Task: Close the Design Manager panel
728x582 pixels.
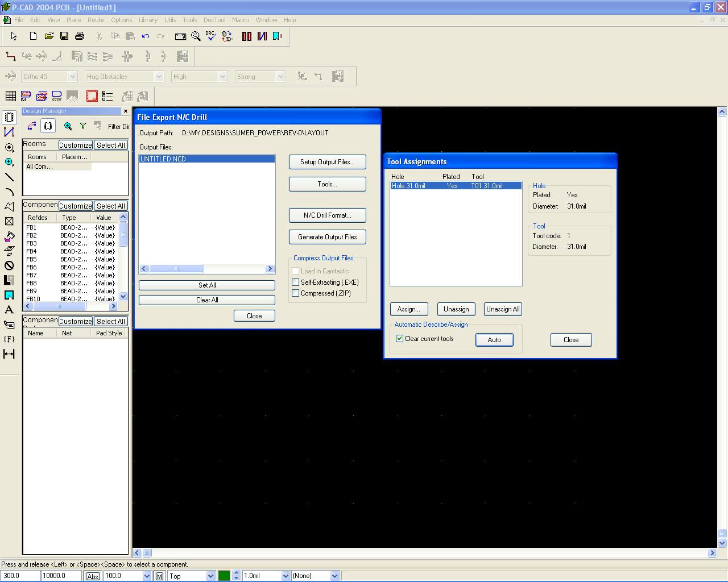Action: 126,111
